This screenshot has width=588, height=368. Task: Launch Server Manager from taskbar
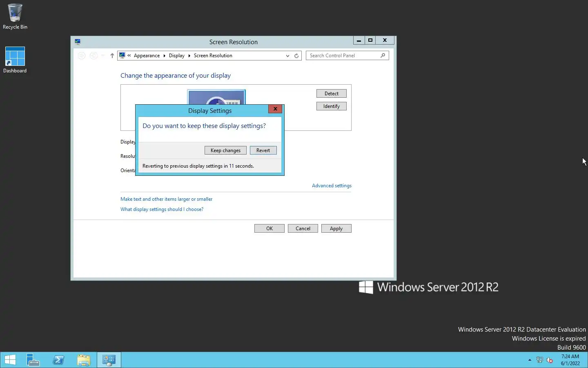point(33,360)
